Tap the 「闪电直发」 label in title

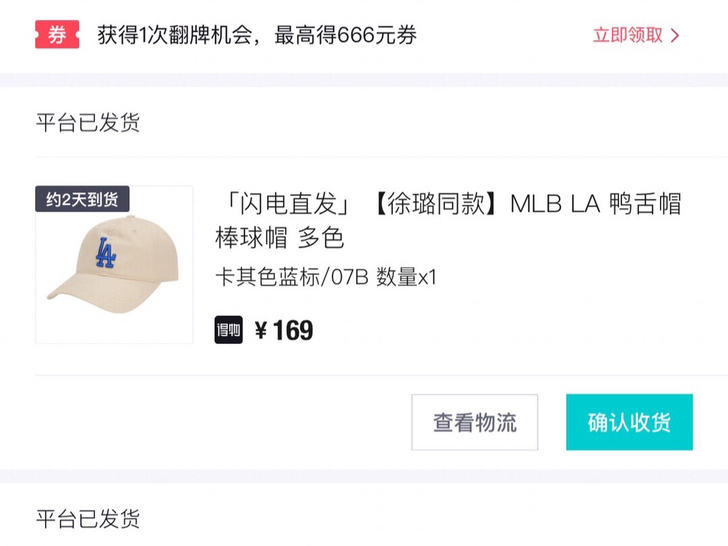(x=283, y=204)
